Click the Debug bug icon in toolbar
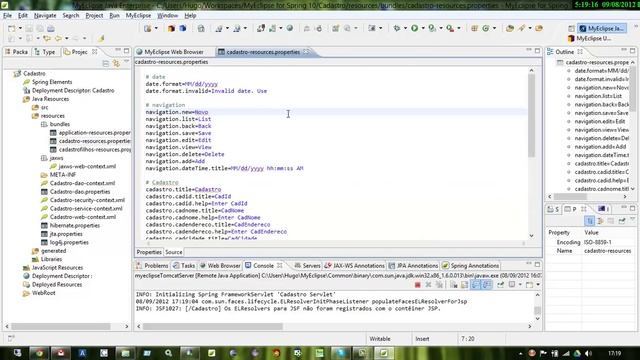This screenshot has height=360, width=640. tap(397, 28)
